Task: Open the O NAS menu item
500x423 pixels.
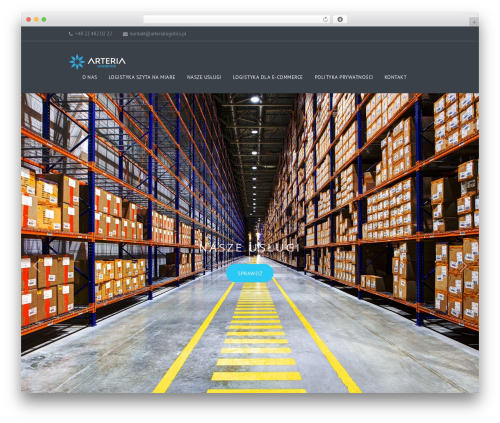Action: pos(90,77)
